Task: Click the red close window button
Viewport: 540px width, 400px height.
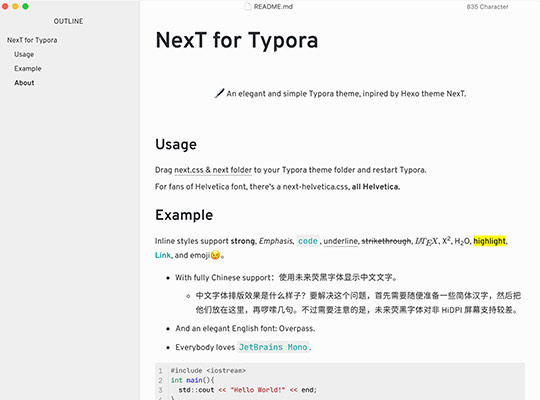Action: 5,7
